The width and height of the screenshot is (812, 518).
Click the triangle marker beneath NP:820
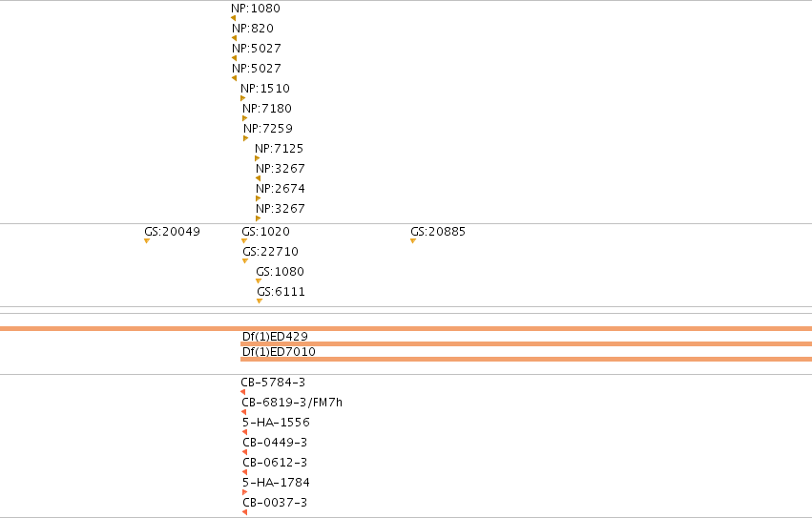tap(234, 38)
